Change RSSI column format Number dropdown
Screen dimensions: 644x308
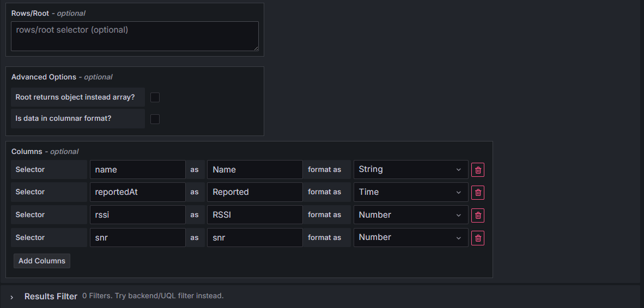410,215
